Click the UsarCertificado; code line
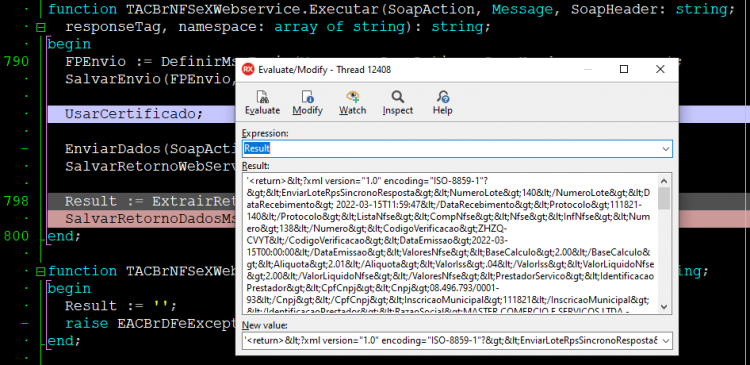The height and width of the screenshot is (365, 750). [x=134, y=114]
